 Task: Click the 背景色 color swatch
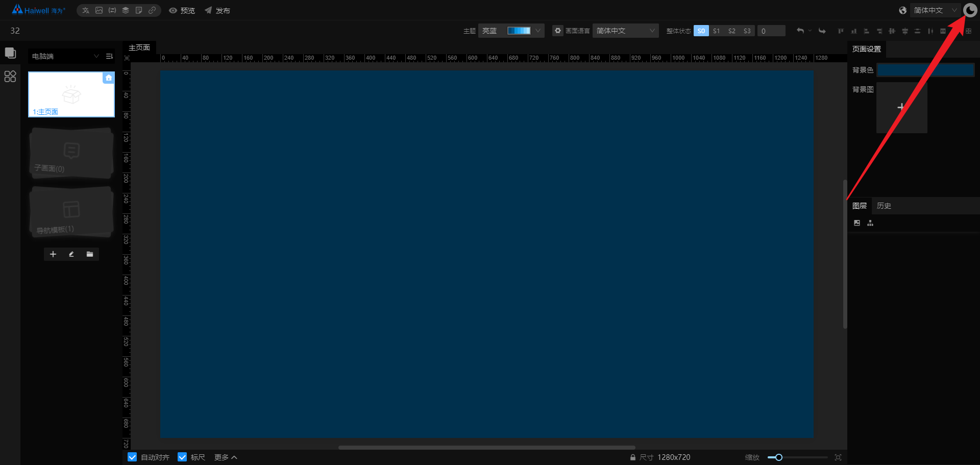tap(925, 70)
